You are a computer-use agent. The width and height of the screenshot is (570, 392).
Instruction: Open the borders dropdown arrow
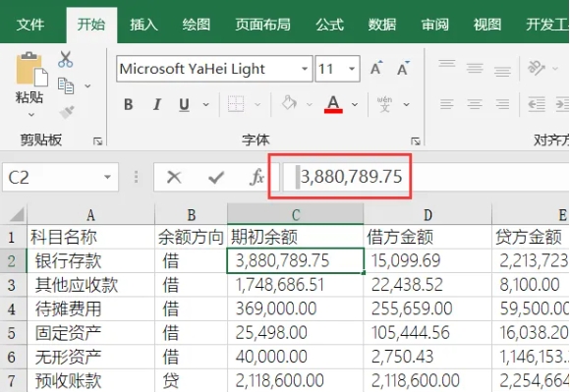click(257, 104)
